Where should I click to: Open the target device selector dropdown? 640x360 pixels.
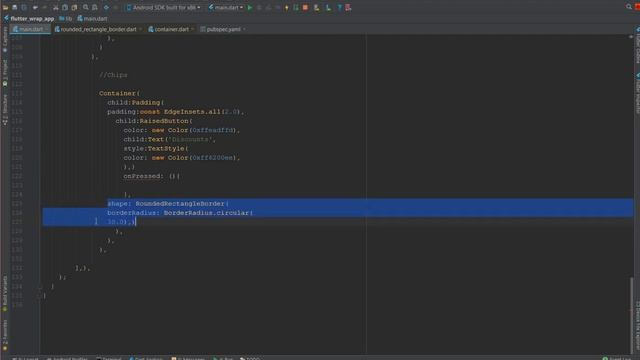coord(163,7)
